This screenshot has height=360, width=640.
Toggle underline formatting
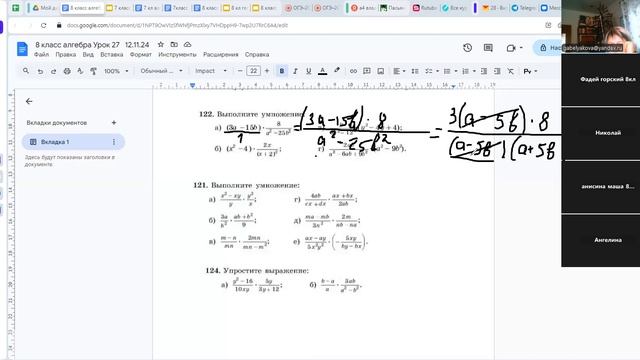pyautogui.click(x=309, y=71)
